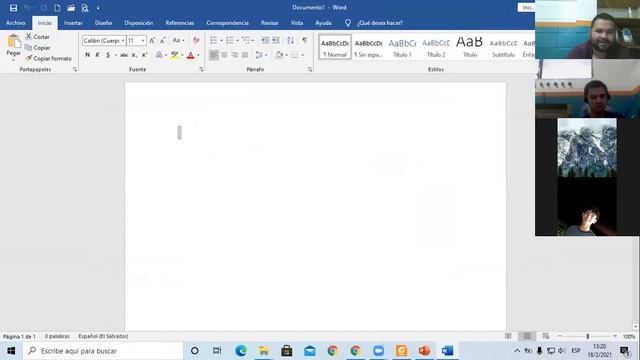Switch to Insertar tab
The width and height of the screenshot is (640, 360).
click(73, 23)
